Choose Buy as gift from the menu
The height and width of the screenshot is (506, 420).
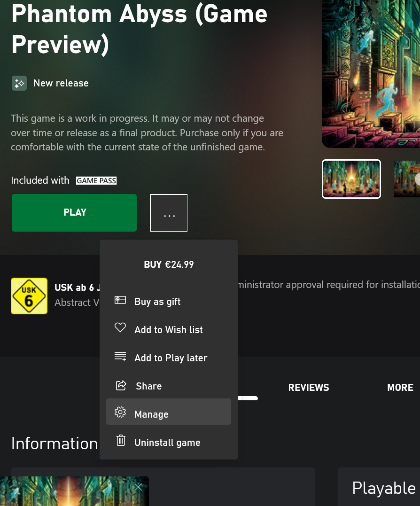169,302
